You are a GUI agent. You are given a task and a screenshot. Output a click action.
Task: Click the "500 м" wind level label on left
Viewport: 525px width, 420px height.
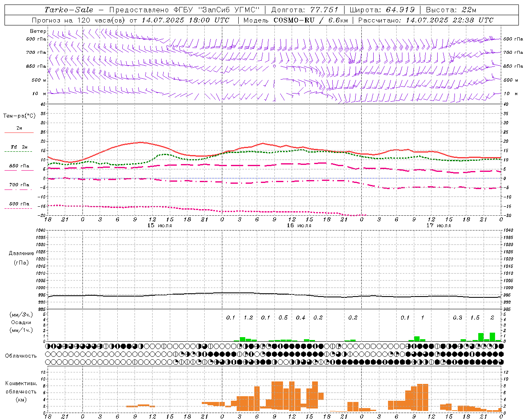click(x=39, y=80)
